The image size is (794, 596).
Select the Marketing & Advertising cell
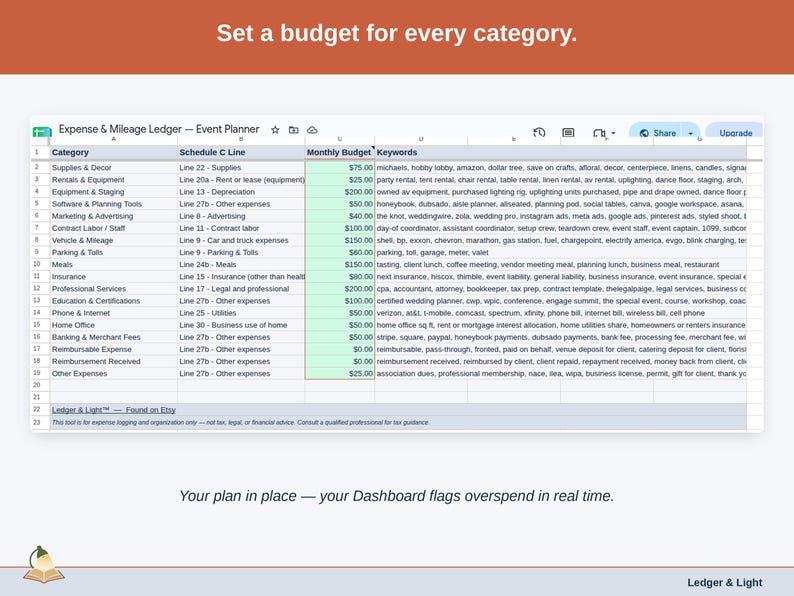[113, 216]
